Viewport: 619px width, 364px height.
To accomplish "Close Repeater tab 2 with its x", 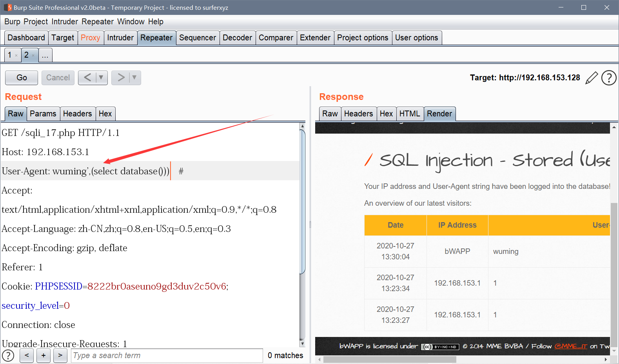I will click(x=33, y=56).
